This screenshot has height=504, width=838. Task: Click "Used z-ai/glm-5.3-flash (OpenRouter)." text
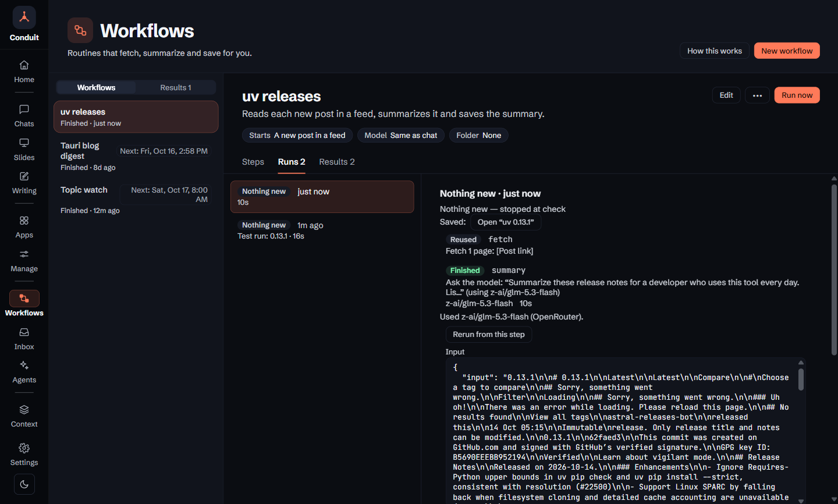pyautogui.click(x=512, y=317)
